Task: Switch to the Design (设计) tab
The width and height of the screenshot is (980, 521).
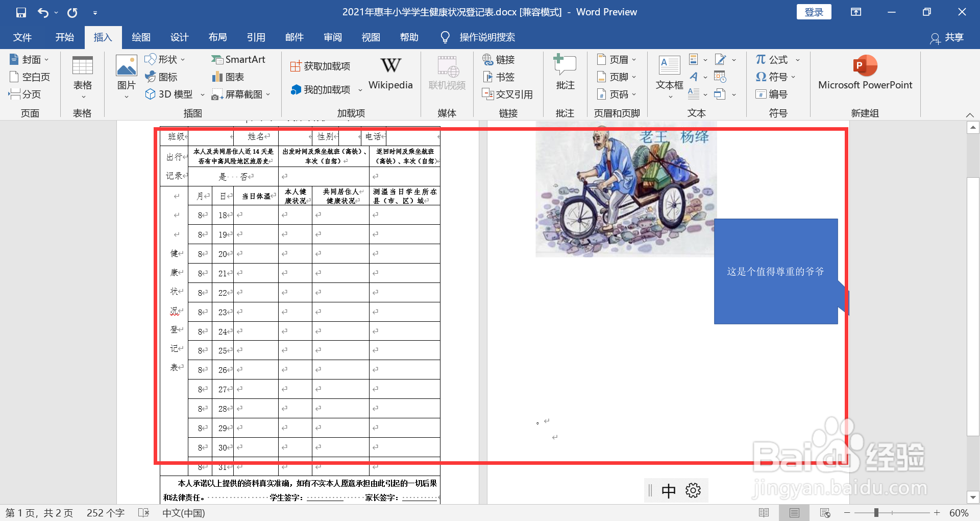Action: pos(180,37)
